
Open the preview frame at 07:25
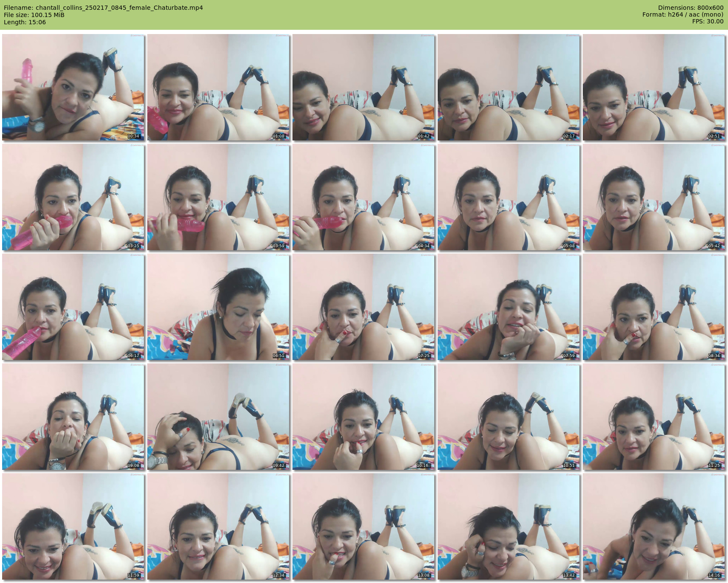(x=364, y=307)
